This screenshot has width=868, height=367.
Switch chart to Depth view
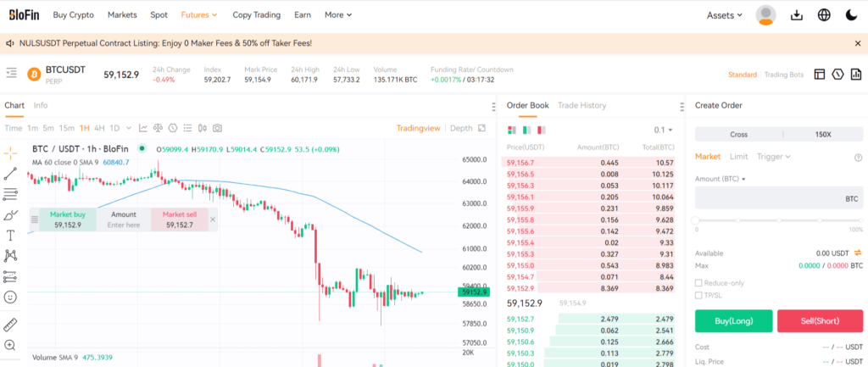(461, 128)
